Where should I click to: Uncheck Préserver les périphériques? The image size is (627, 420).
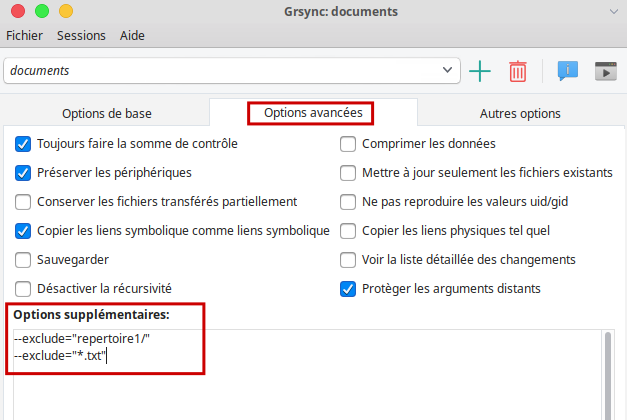(23, 173)
